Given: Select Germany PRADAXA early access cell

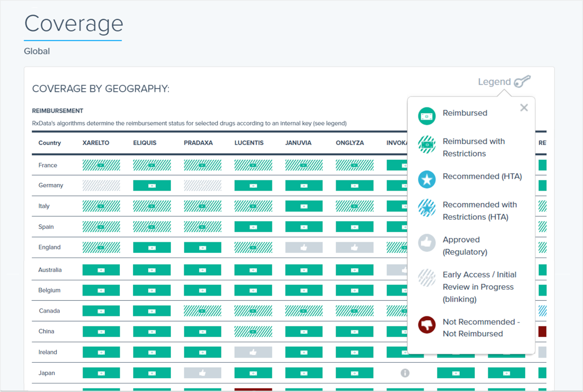Looking at the screenshot, I should tap(203, 185).
